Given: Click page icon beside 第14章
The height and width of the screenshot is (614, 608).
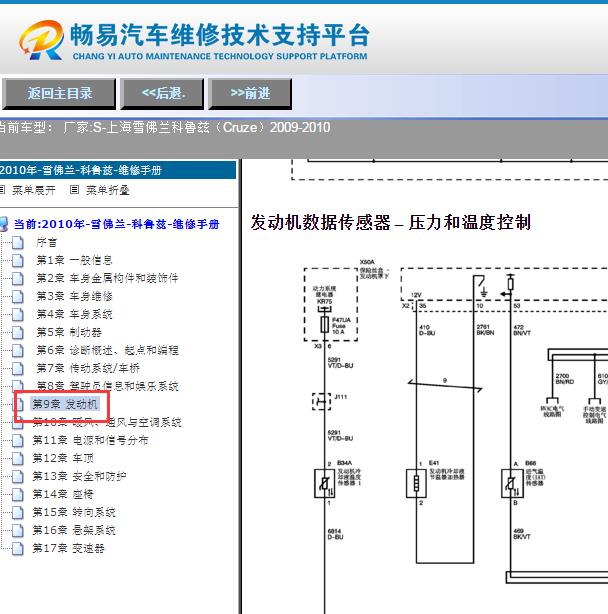Looking at the screenshot, I should [x=18, y=495].
